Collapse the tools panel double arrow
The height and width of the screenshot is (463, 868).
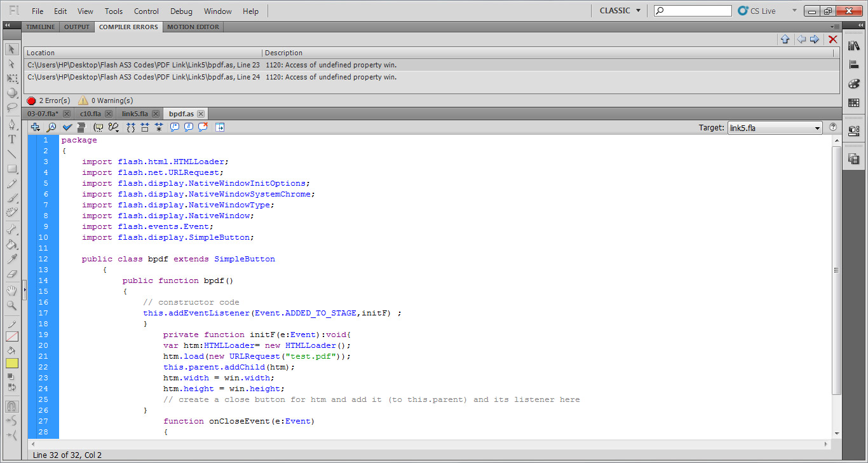7,25
